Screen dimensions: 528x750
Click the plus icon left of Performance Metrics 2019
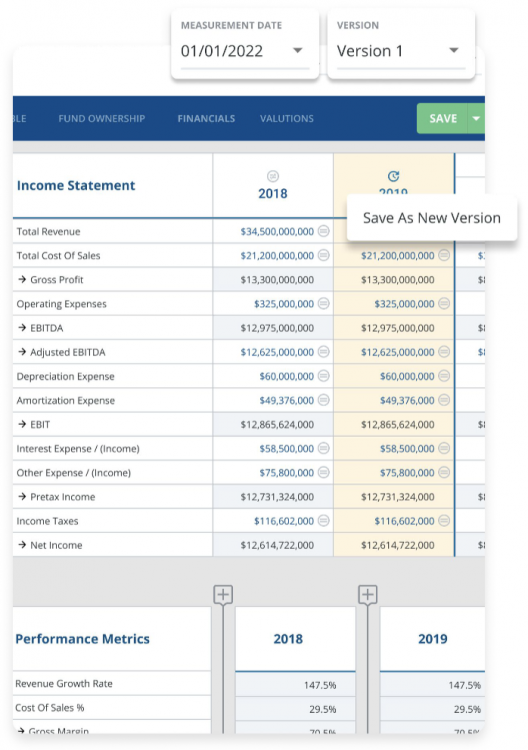click(x=367, y=595)
